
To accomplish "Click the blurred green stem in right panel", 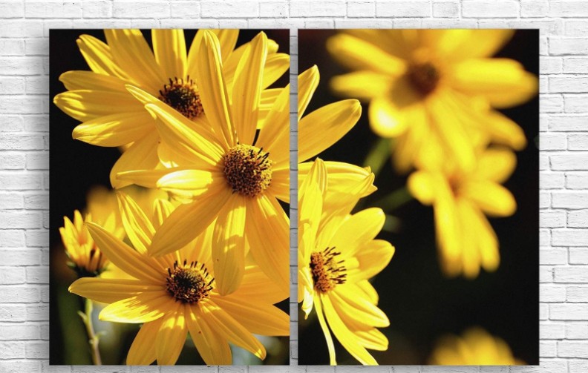I will (x=380, y=154).
